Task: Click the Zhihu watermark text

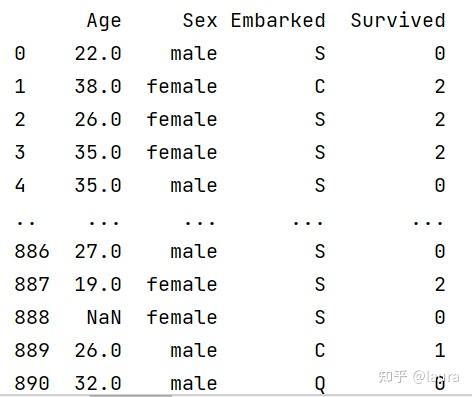Action: click(419, 377)
